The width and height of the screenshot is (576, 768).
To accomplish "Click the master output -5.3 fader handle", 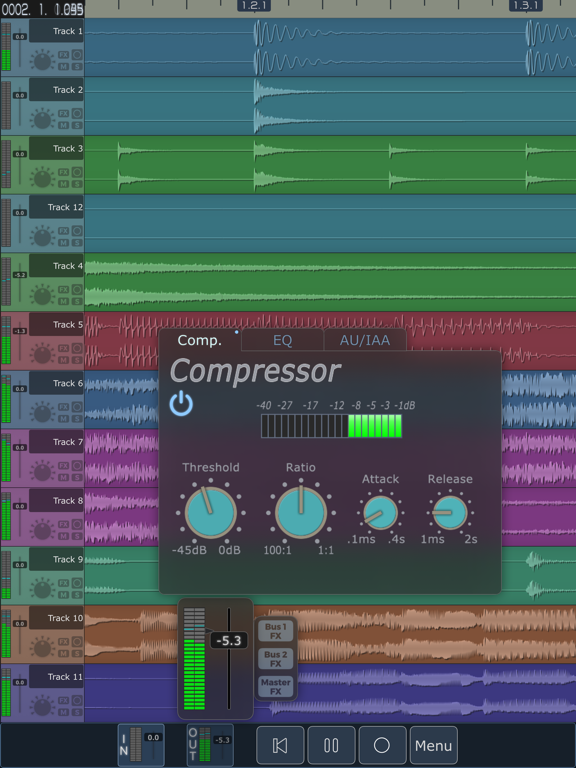I will pos(229,640).
